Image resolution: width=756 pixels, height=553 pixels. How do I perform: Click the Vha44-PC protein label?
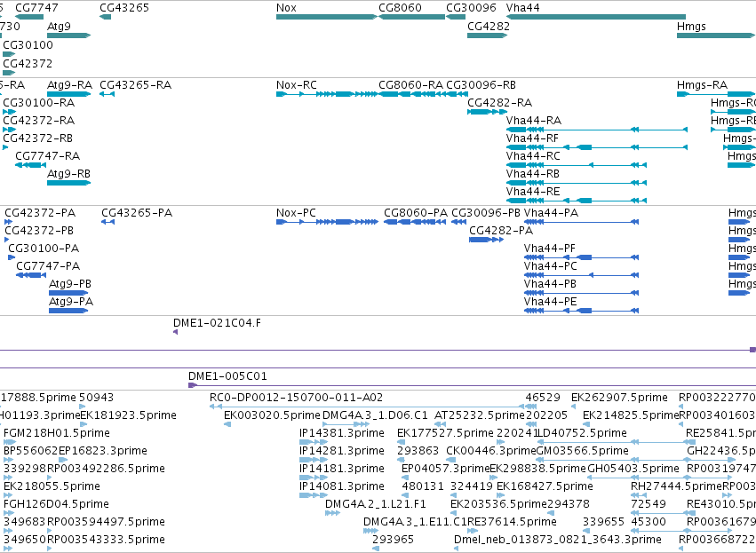click(x=551, y=266)
